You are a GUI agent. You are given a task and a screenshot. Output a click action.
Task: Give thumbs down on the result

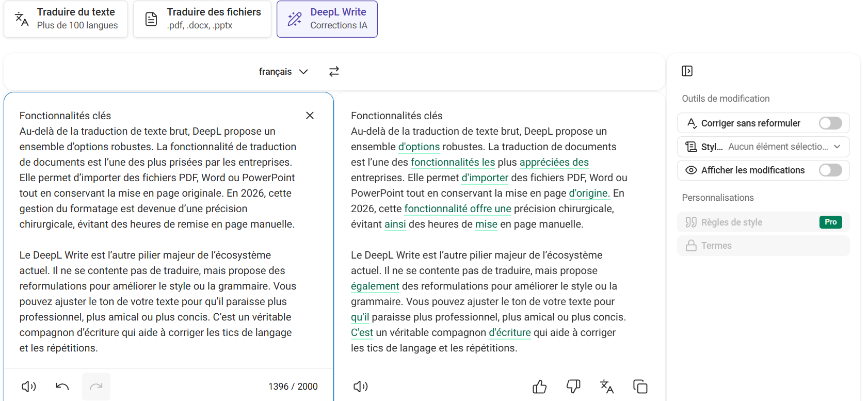(573, 387)
